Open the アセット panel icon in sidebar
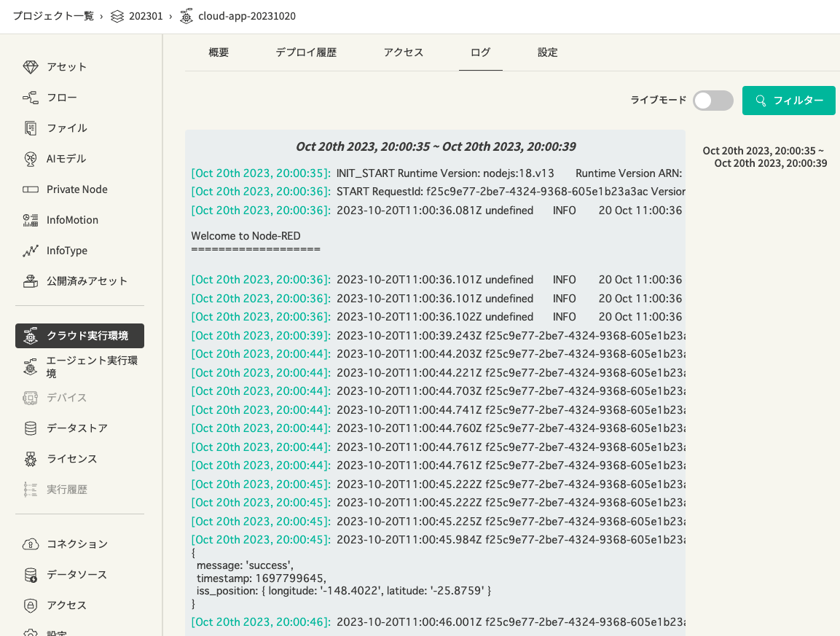The width and height of the screenshot is (840, 636). click(x=31, y=66)
